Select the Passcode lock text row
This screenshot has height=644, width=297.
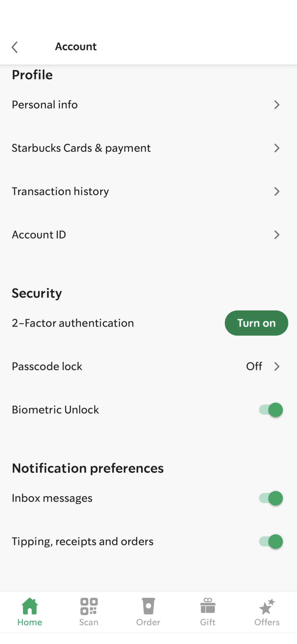click(148, 366)
